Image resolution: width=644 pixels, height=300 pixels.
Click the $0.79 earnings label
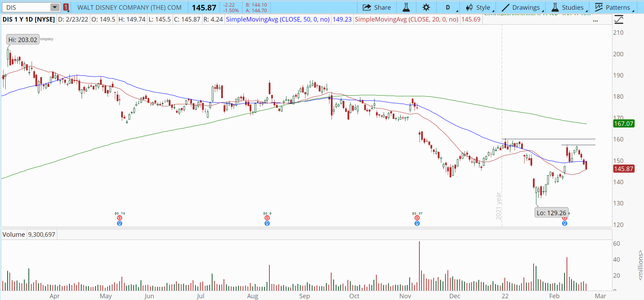[x=120, y=213]
